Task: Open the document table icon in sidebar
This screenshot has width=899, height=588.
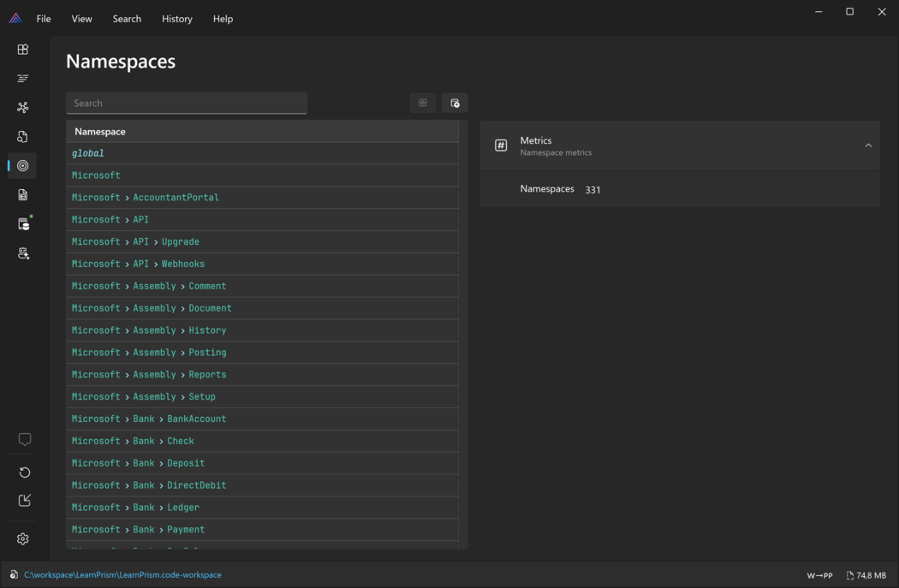Action: [x=23, y=195]
